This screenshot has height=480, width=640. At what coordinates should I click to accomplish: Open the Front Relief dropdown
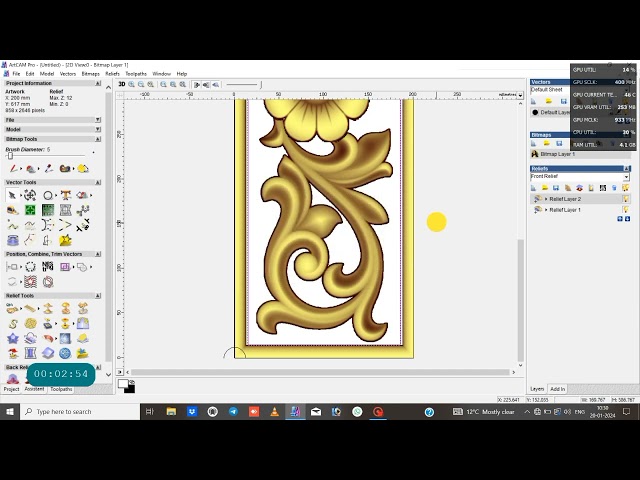tap(626, 177)
